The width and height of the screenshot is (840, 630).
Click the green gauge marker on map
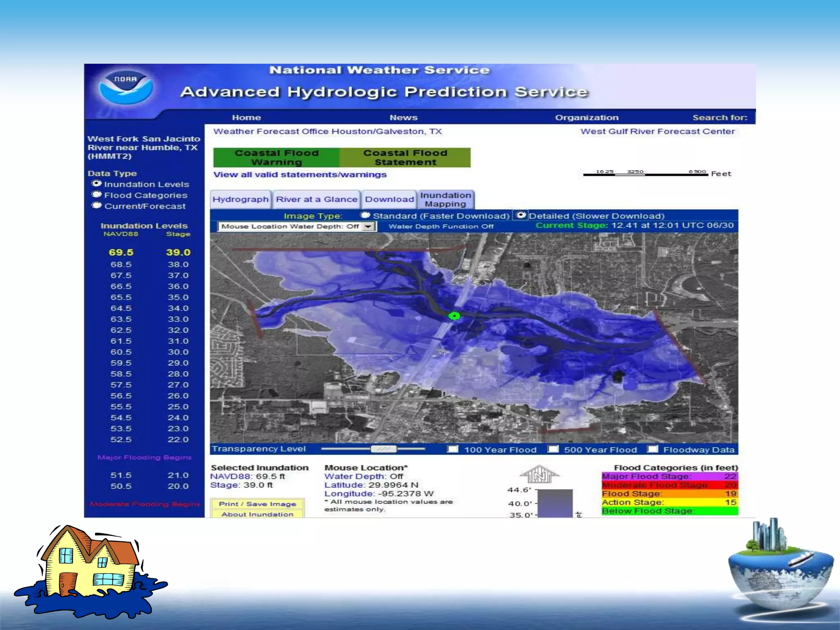coord(454,315)
